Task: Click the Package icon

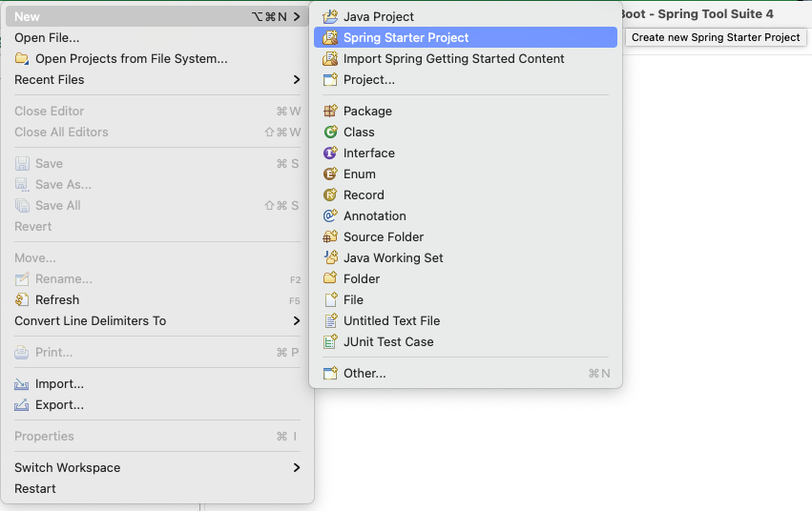Action: click(x=330, y=111)
